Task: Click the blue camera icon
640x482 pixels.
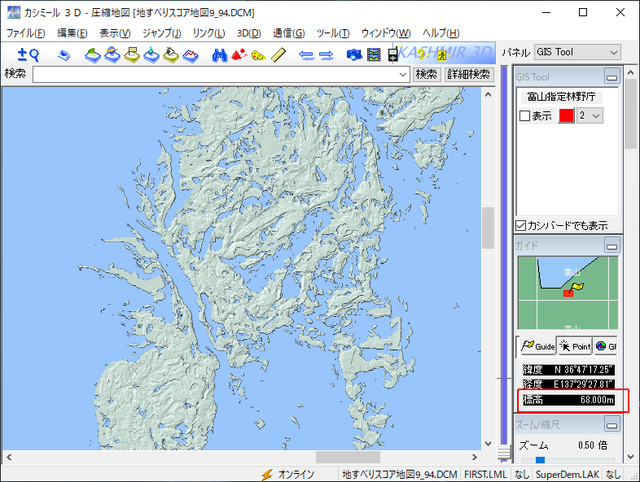Action: pyautogui.click(x=354, y=54)
